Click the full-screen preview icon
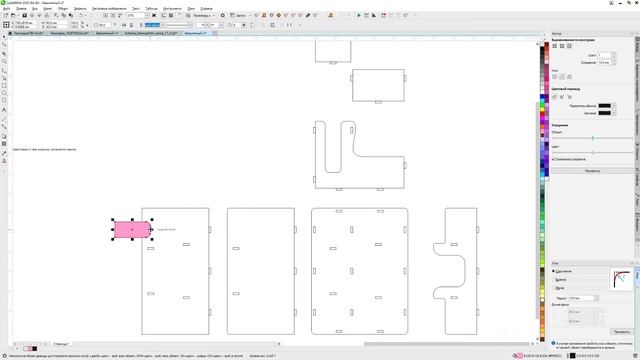This screenshot has width=640, height=360. 154,16
